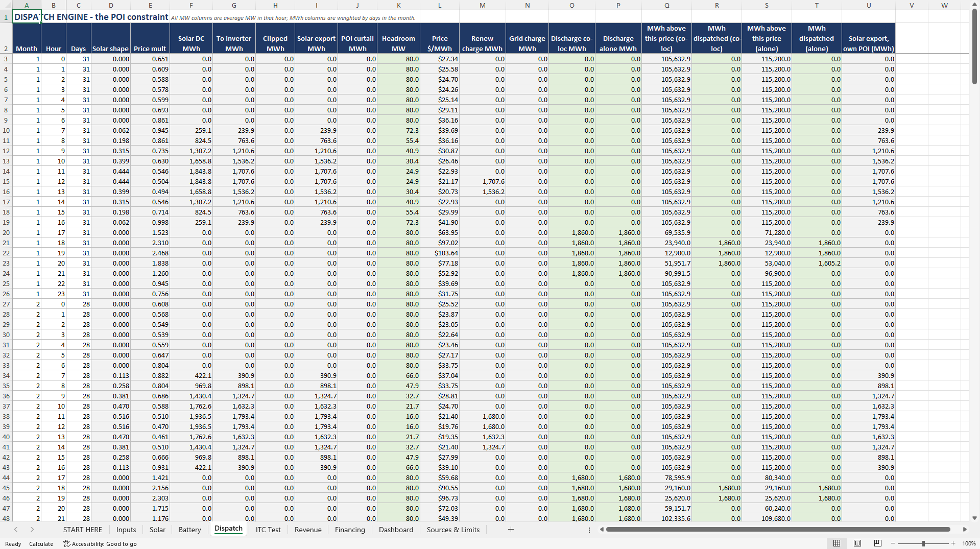Click the price cell $19.35

click(440, 437)
